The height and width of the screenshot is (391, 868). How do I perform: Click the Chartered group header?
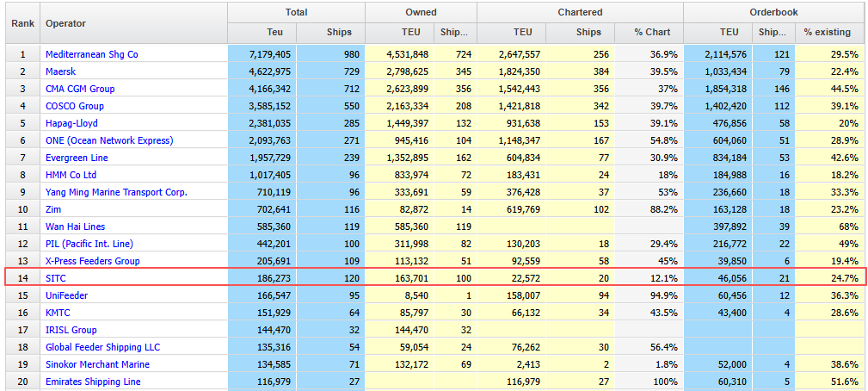coord(579,12)
